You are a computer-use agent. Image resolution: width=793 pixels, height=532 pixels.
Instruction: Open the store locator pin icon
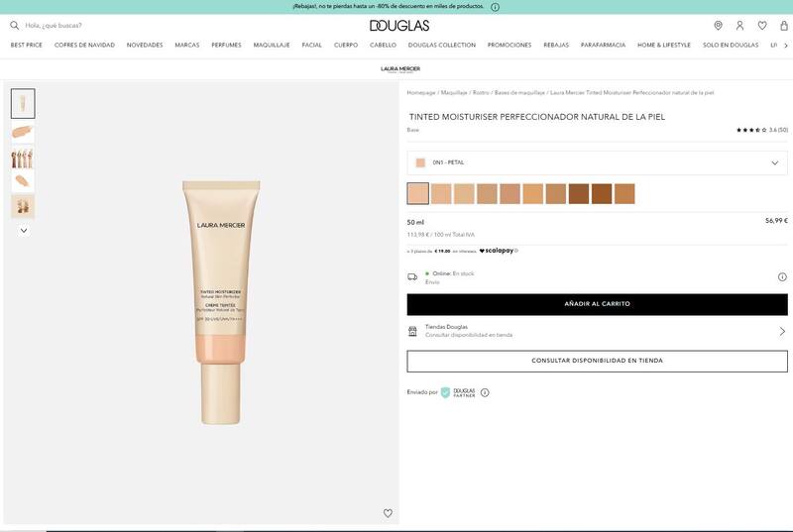coord(718,25)
